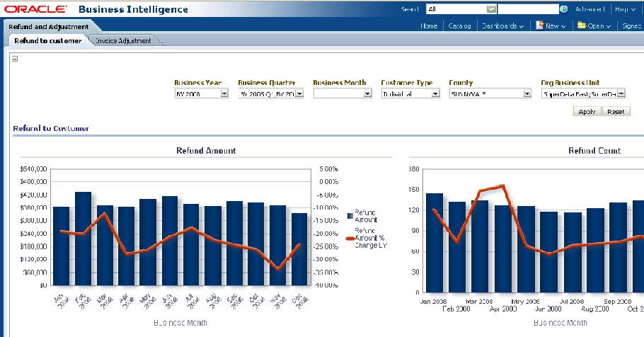This screenshot has width=644, height=337.
Task: Click the Jan 2008 bar in Refund Amount chart
Action: (x=61, y=246)
